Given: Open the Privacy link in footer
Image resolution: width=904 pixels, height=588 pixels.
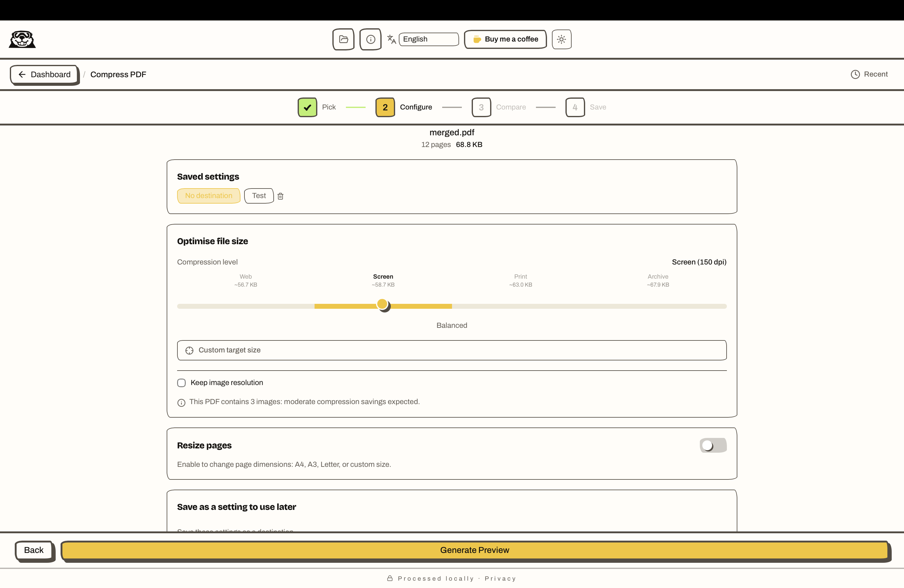Looking at the screenshot, I should [500, 578].
